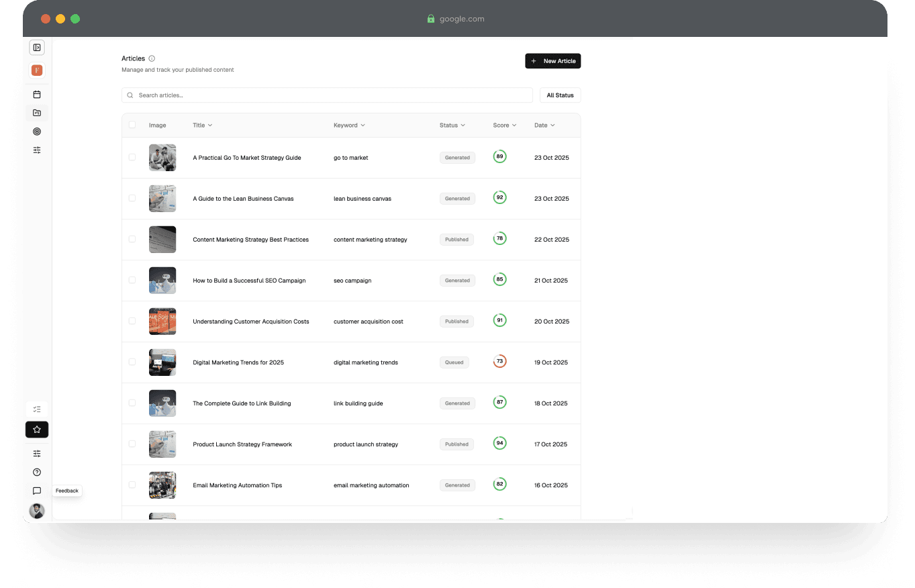Screen dimensions: 915x588
Task: Select the checkbox beside Email Marketing Automation Tips
Action: tap(132, 485)
